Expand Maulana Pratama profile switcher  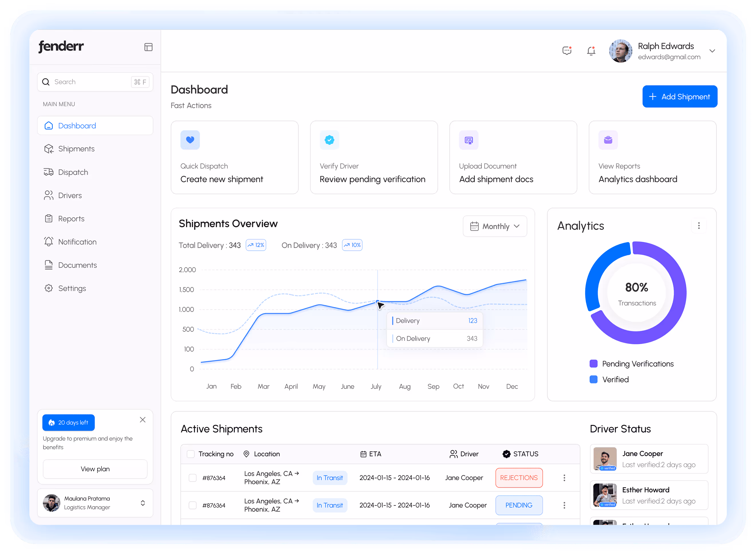point(143,503)
